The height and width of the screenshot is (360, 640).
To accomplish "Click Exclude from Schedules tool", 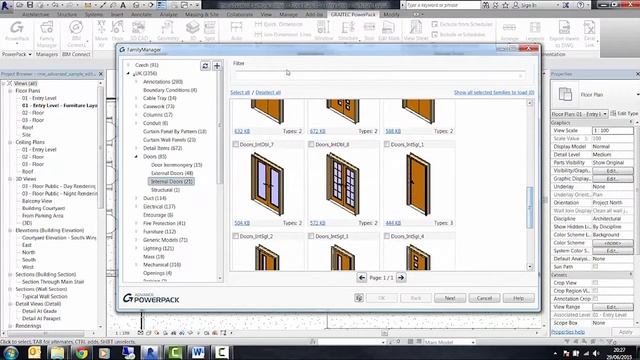I will [462, 24].
